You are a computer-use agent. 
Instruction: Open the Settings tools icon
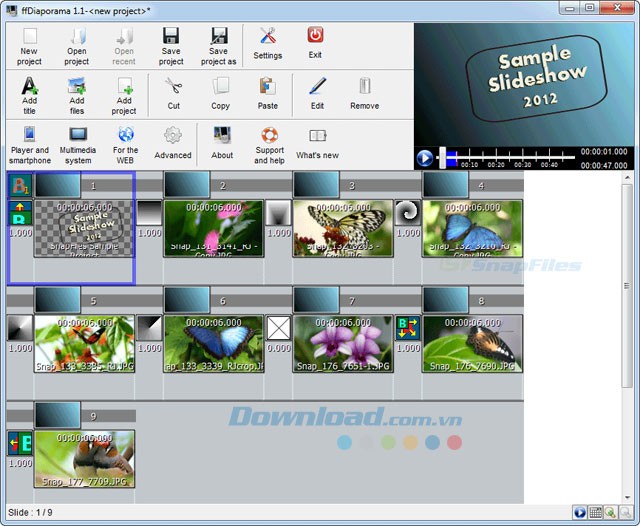point(267,44)
